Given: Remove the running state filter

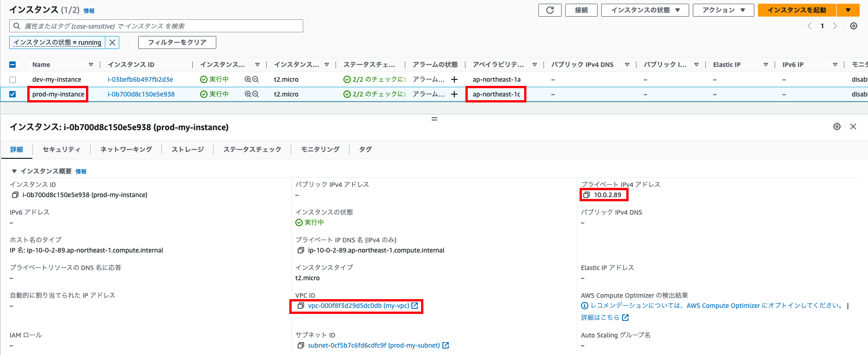Looking at the screenshot, I should (x=112, y=42).
